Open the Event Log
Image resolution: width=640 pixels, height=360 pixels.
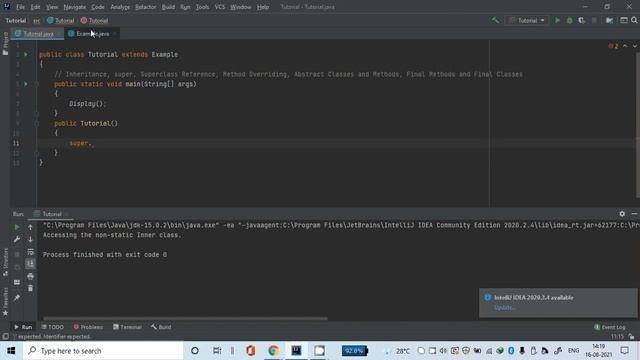tap(610, 327)
